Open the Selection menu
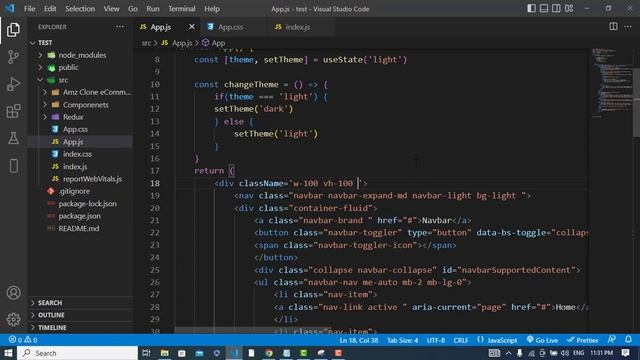640x360 pixels. tap(80, 9)
